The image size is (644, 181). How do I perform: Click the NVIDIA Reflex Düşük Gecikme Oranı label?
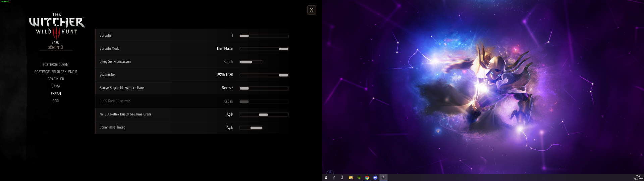[x=125, y=114]
